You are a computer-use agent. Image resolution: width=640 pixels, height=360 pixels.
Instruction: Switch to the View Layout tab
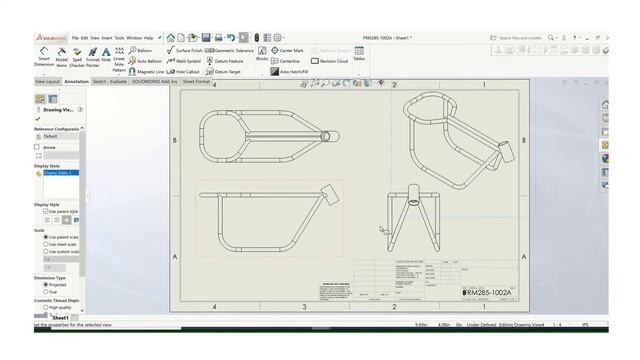pos(47,82)
